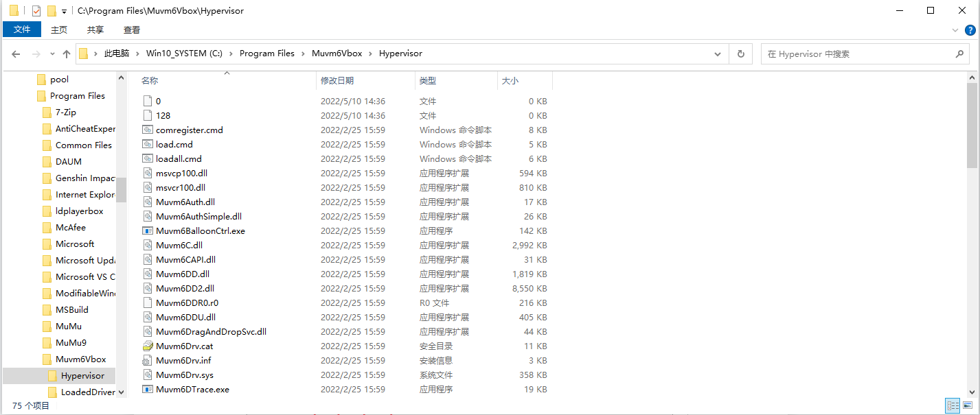Select the Genshin Impac folder in the tree
Viewport: 980px width, 415px height.
point(85,178)
